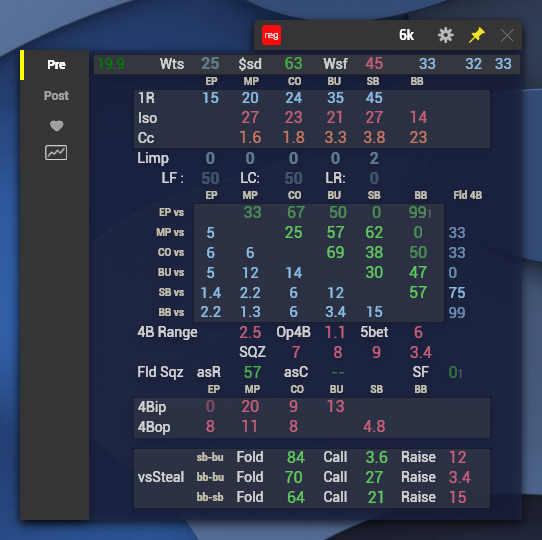Viewport: 542px width, 540px height.
Task: Click EP vs BB value 99
Action: coord(418,212)
